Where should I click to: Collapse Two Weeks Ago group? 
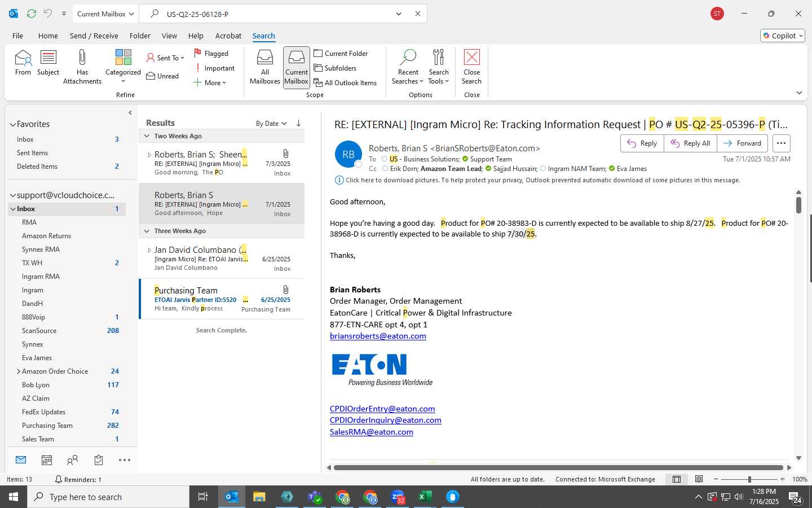coord(147,136)
